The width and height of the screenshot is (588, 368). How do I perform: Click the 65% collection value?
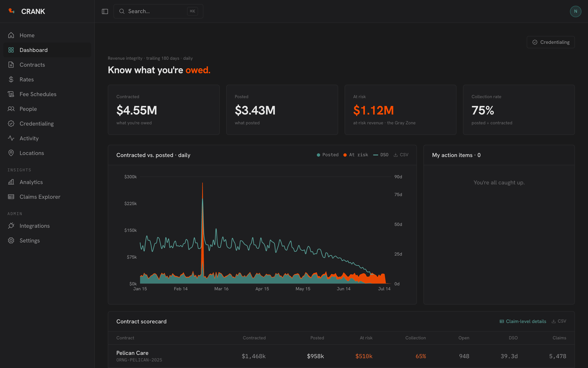(x=421, y=356)
